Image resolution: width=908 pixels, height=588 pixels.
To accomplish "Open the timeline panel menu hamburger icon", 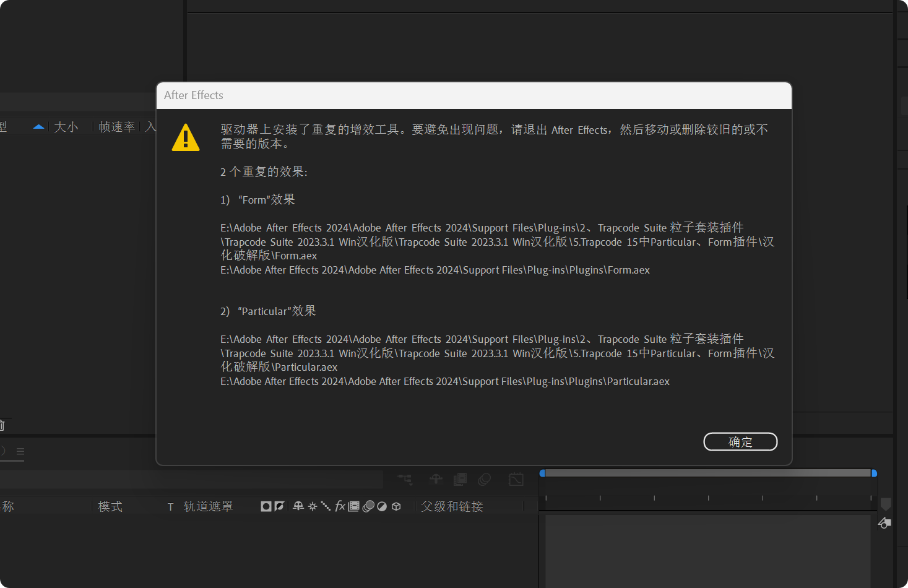I will 20,451.
